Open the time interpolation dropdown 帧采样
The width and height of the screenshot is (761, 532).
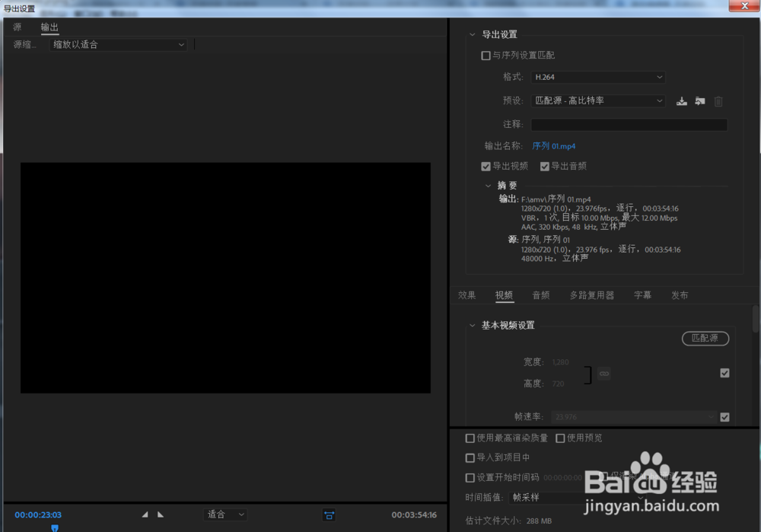(x=578, y=498)
